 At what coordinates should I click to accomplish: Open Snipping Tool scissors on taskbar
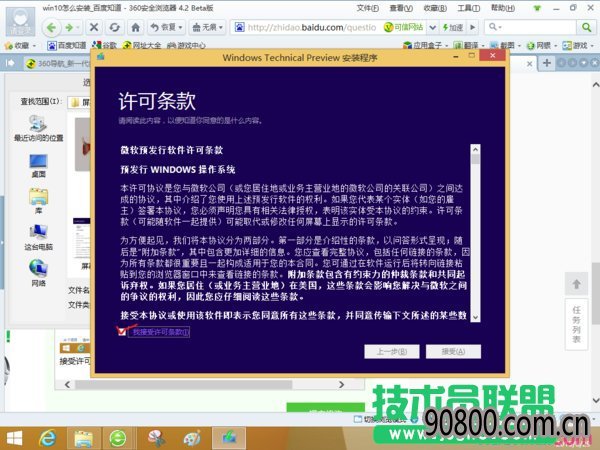coord(156,439)
